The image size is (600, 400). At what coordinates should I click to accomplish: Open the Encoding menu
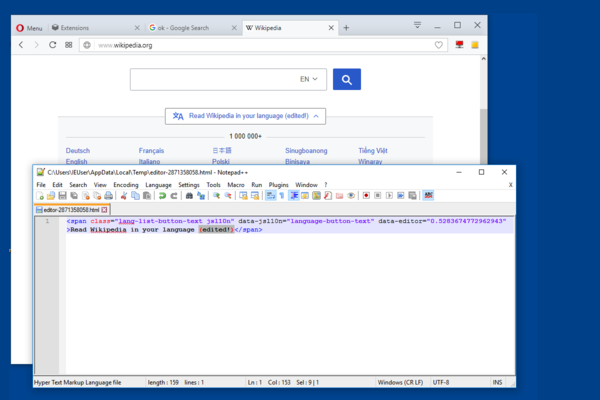pyautogui.click(x=126, y=185)
